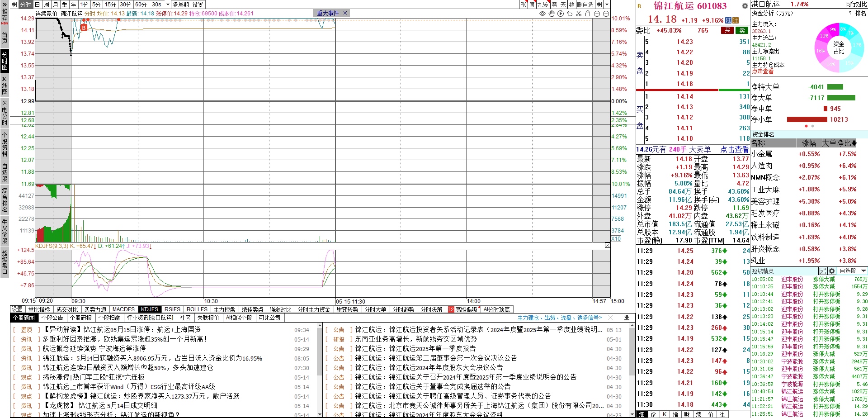This screenshot has width=868, height=418.
Task: Open 超级盘口 in left sidebar
Action: (x=5, y=262)
